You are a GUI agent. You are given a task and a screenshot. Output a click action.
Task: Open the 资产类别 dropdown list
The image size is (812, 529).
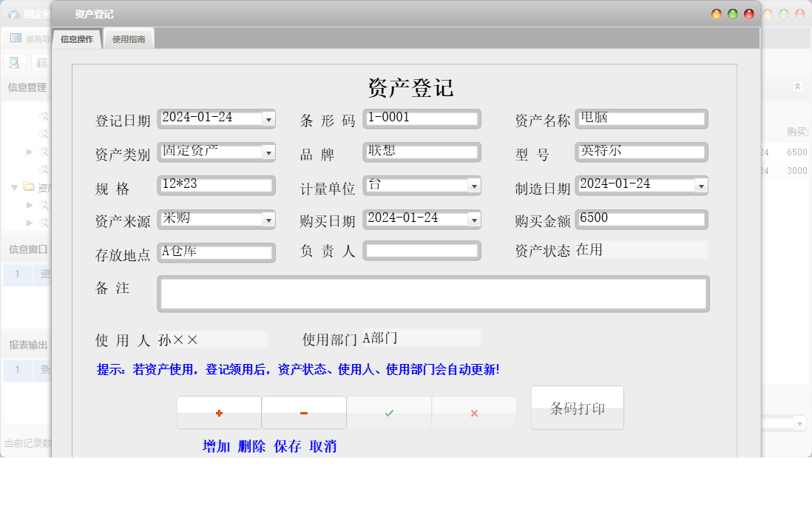tap(266, 152)
